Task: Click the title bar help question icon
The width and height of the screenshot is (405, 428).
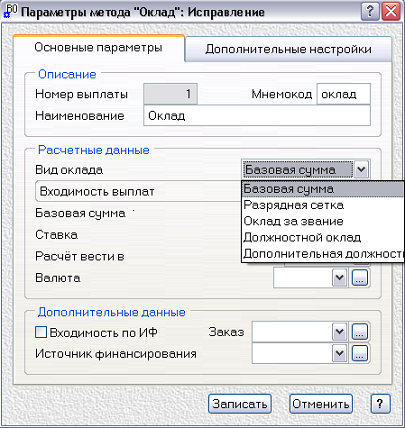Action: pos(370,12)
